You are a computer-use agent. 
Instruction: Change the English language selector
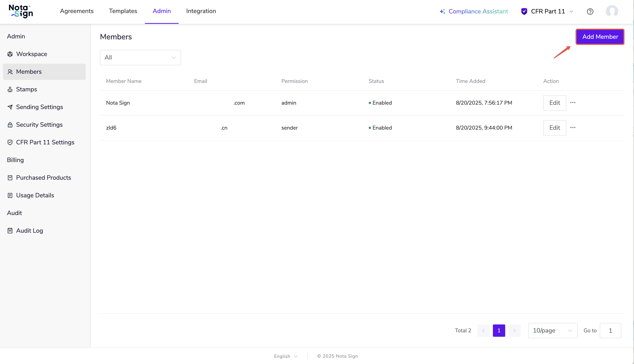[x=286, y=356]
